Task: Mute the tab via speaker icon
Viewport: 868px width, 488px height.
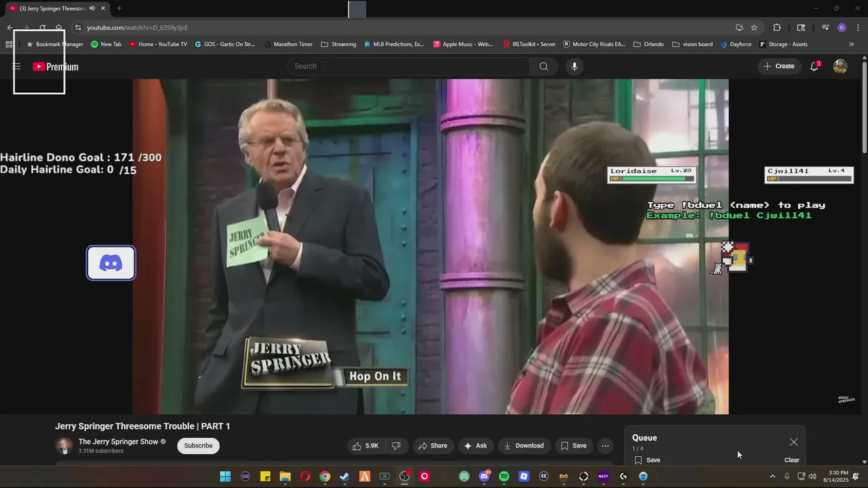Action: click(x=92, y=8)
